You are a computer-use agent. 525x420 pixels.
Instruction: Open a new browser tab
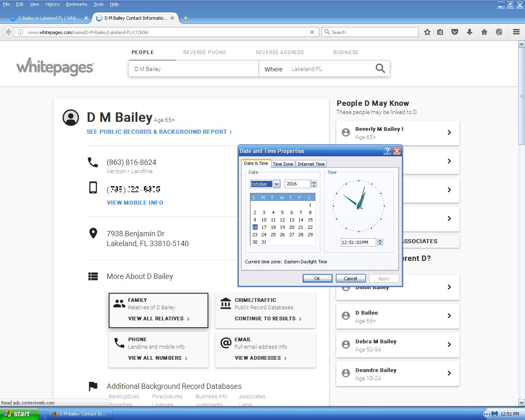[x=186, y=18]
